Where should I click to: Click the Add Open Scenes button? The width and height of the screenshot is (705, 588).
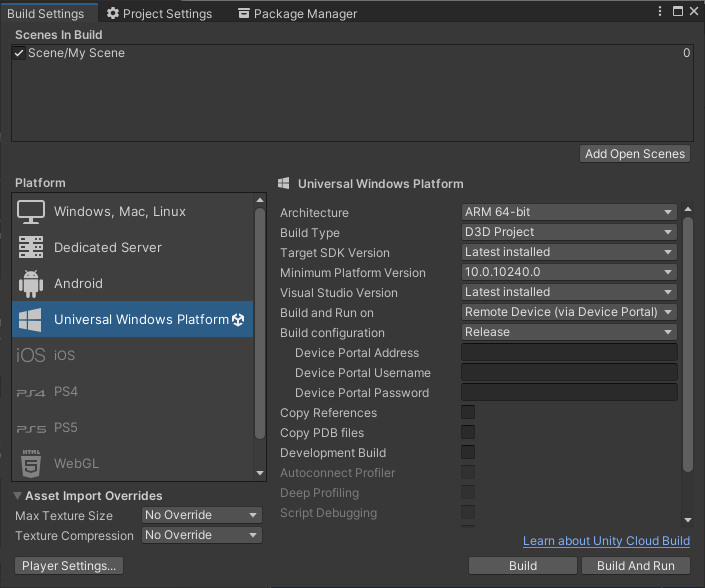click(634, 154)
